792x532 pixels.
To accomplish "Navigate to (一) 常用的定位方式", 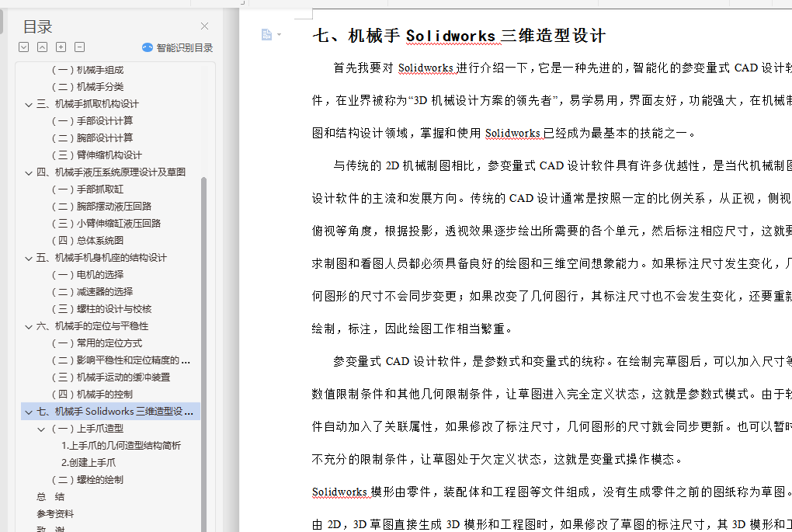I will tap(96, 343).
